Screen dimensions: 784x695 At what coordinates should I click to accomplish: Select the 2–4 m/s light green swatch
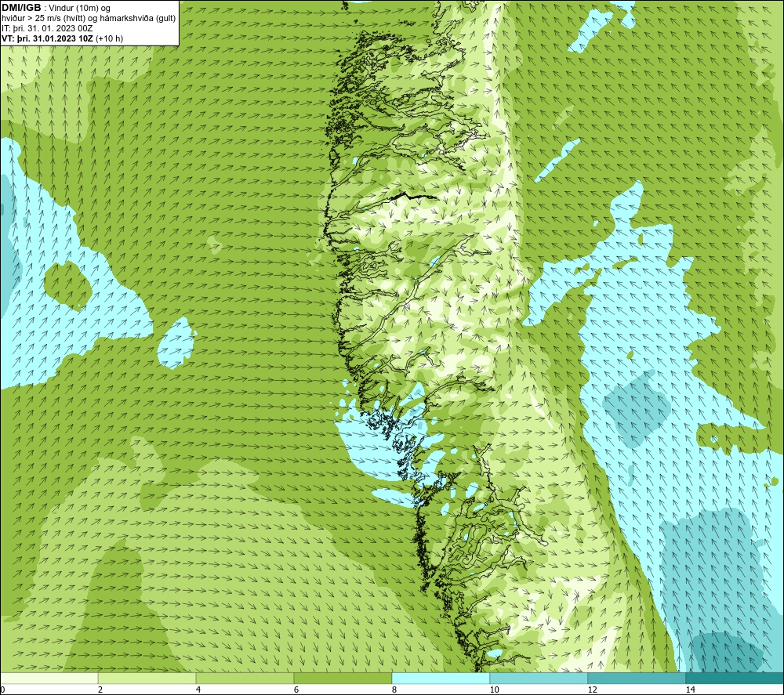click(147, 678)
